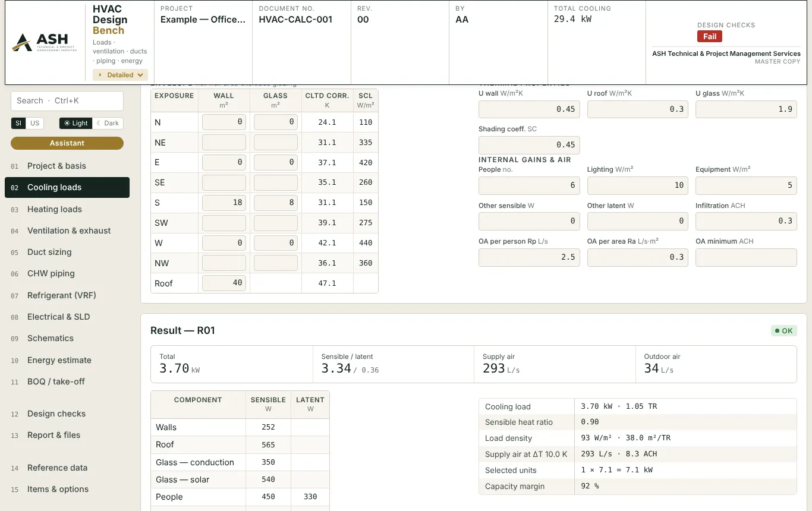Open the Heating loads section
Image resolution: width=812 pixels, height=511 pixels.
[x=67, y=209]
